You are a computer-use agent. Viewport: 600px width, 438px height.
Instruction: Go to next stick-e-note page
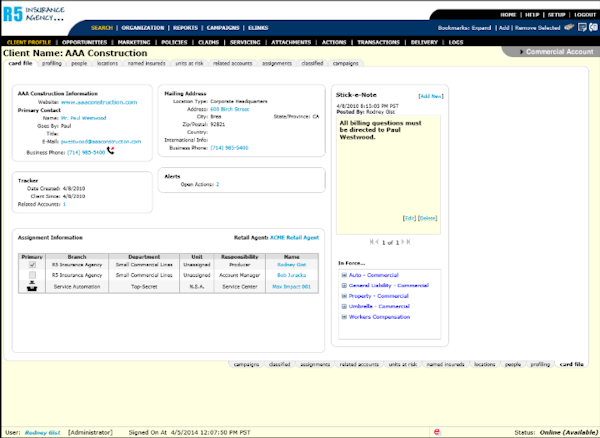point(403,242)
